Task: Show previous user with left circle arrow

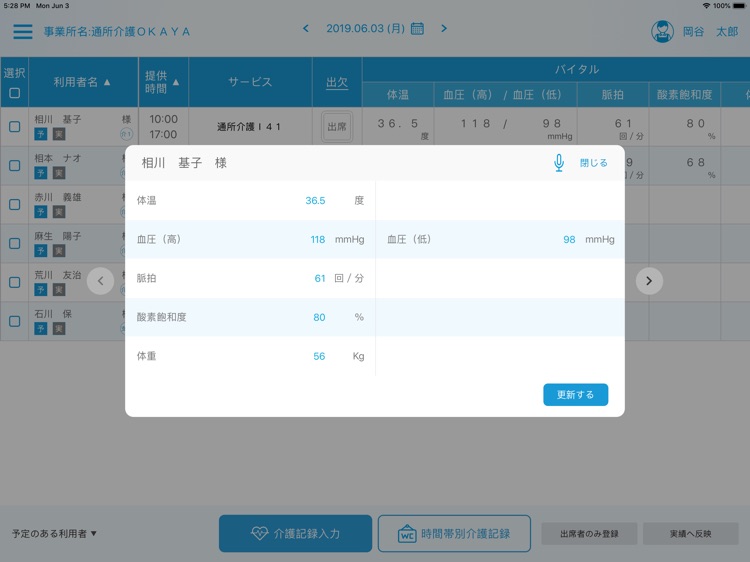Action: 100,281
